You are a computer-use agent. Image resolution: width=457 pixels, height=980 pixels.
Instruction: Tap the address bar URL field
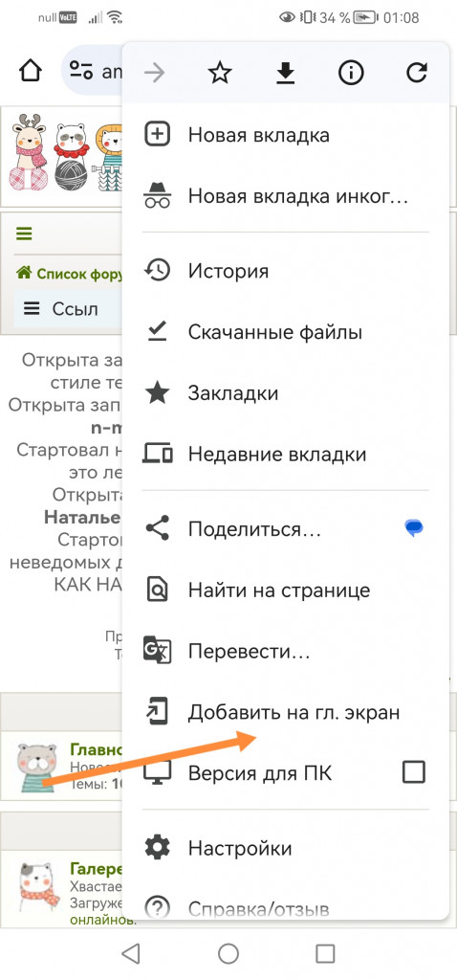(94, 71)
